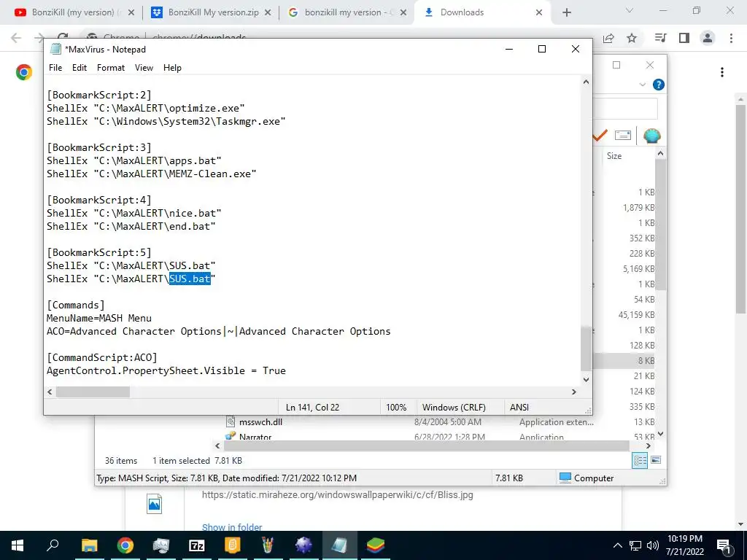Open the Windows Start menu
The height and width of the screenshot is (560, 747).
click(18, 545)
